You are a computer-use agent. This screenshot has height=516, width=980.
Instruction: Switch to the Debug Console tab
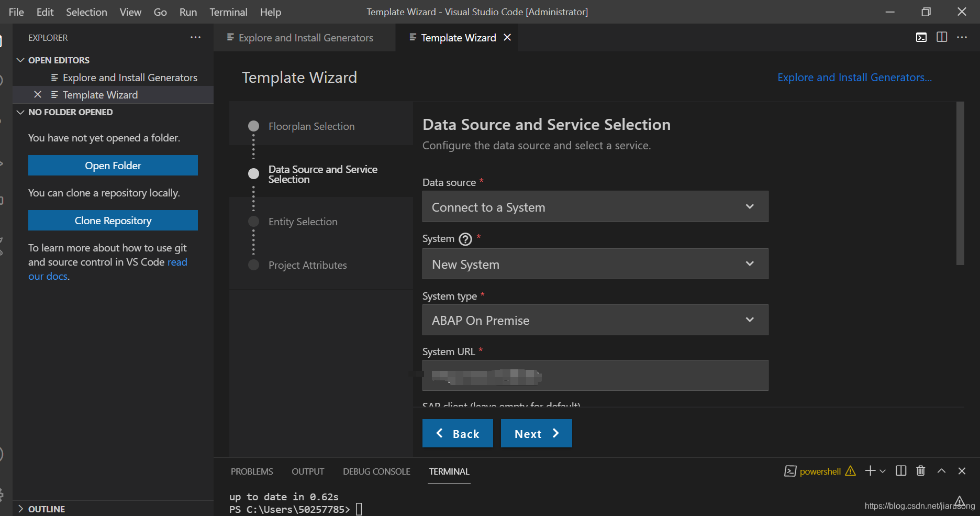click(x=376, y=471)
